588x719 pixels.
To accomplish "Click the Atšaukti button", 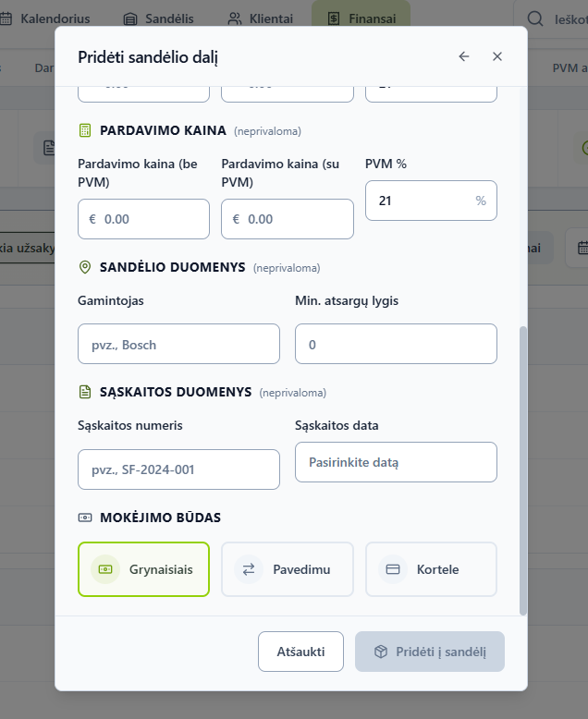I will pos(300,652).
